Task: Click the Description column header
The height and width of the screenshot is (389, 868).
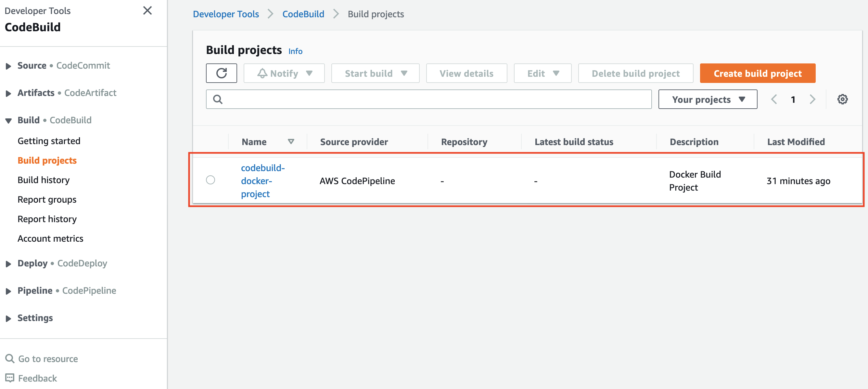Action: coord(694,142)
